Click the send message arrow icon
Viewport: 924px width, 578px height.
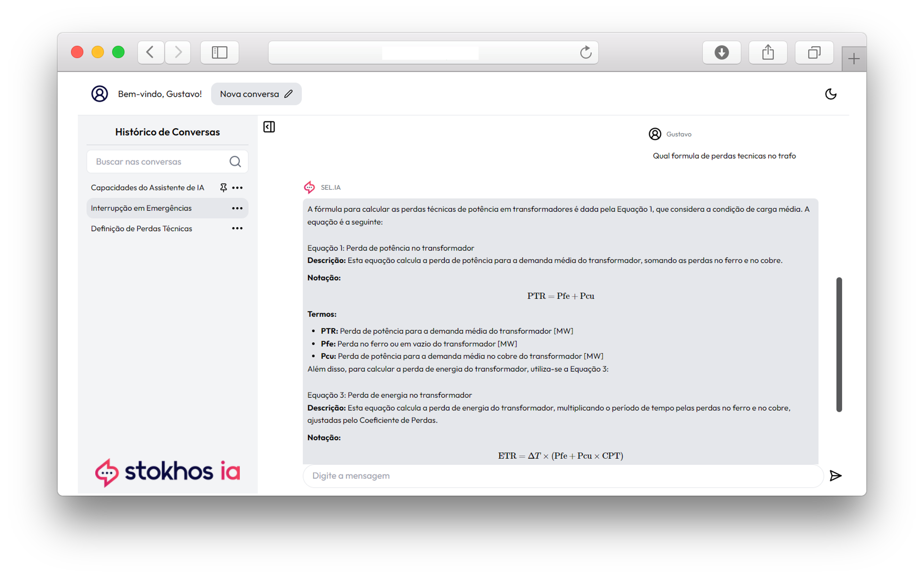click(x=835, y=475)
